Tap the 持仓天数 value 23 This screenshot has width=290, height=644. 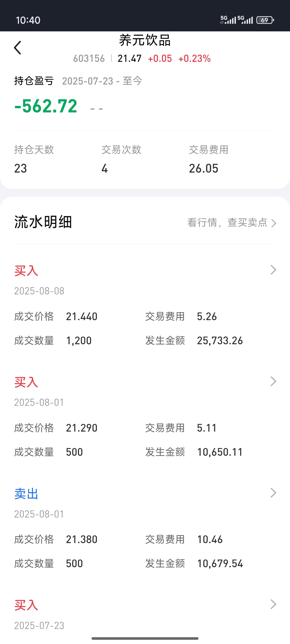pyautogui.click(x=21, y=169)
